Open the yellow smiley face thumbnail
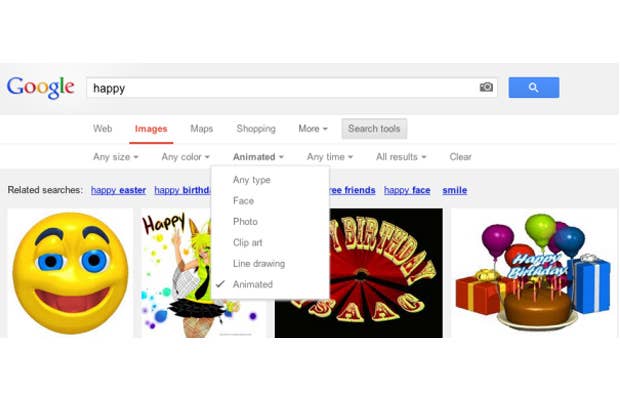620x400 pixels. (70, 273)
